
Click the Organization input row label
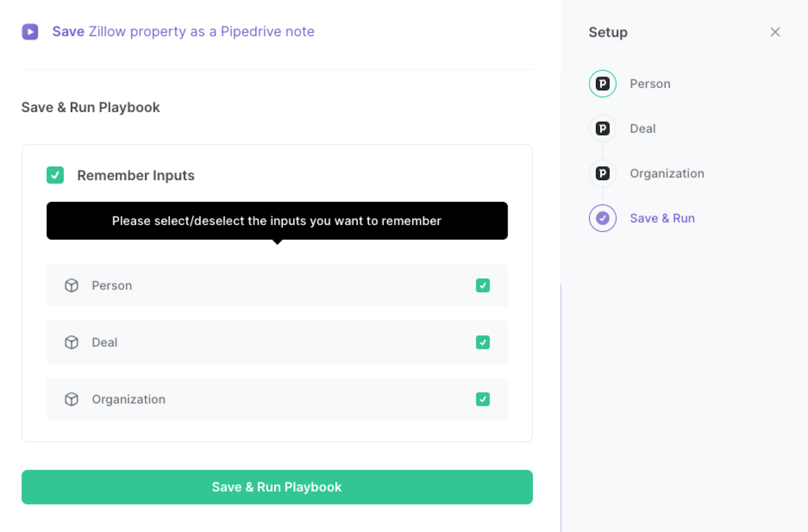coord(129,400)
